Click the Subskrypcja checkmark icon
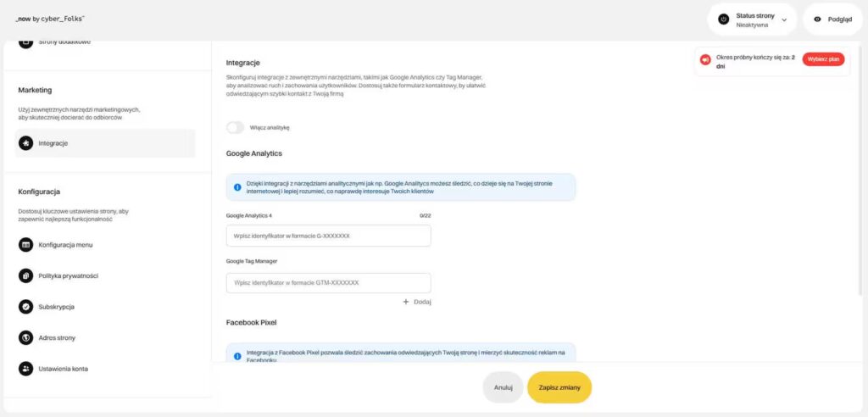Screen dimensions: 868x417 click(x=25, y=307)
